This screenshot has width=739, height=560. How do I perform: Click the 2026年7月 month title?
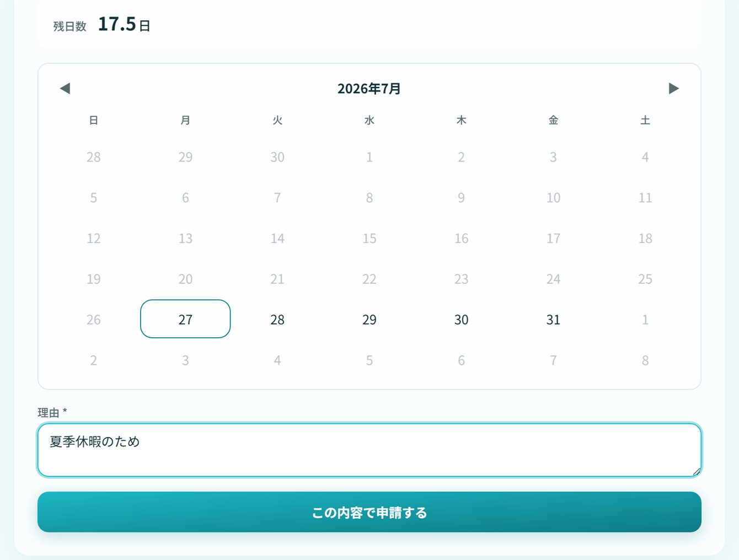[369, 88]
